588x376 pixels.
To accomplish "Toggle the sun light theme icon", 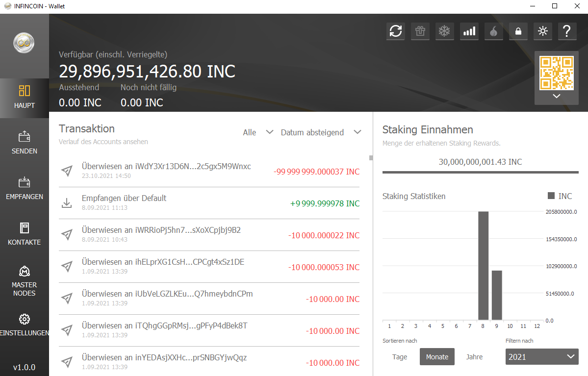I will (542, 31).
